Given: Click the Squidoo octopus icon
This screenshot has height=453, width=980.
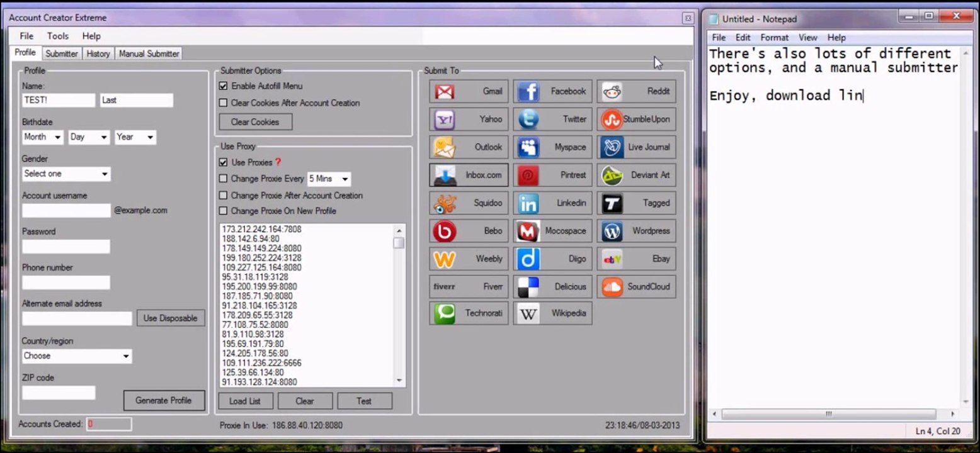Looking at the screenshot, I should 444,203.
